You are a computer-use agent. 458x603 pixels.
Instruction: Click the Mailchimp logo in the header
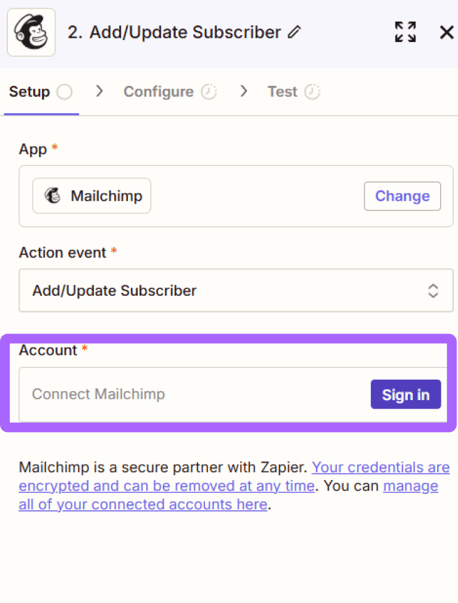click(x=32, y=32)
